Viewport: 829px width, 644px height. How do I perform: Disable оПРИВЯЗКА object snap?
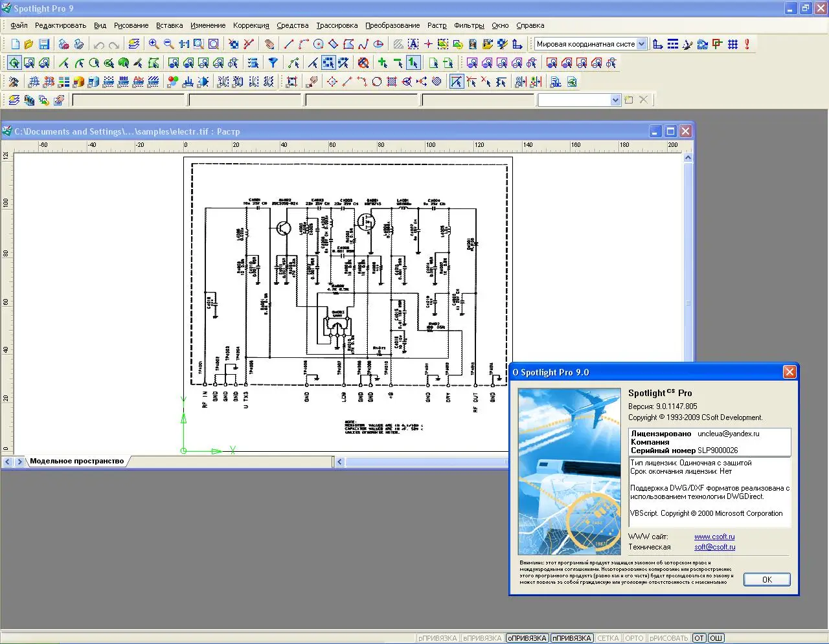pos(527,638)
